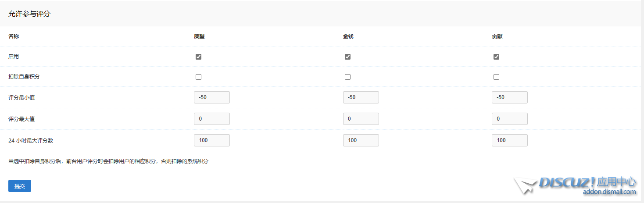The width and height of the screenshot is (644, 203).
Task: Disable the 启用 checkbox for 贡献
Action: tap(496, 57)
